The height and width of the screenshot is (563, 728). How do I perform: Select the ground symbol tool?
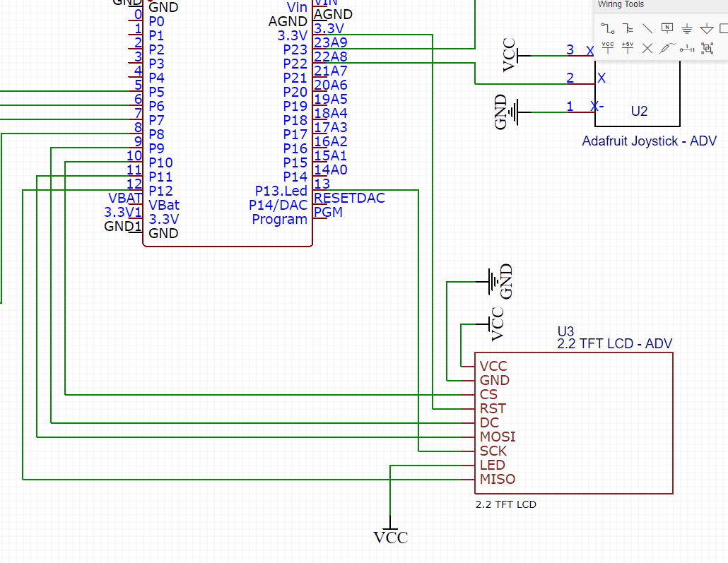pos(686,28)
